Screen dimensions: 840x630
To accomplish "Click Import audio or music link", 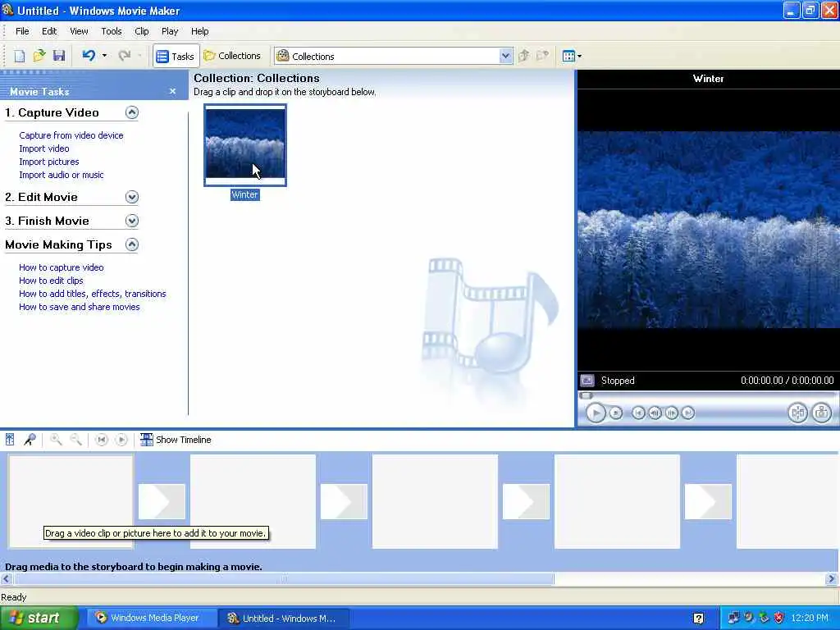I will tap(61, 175).
